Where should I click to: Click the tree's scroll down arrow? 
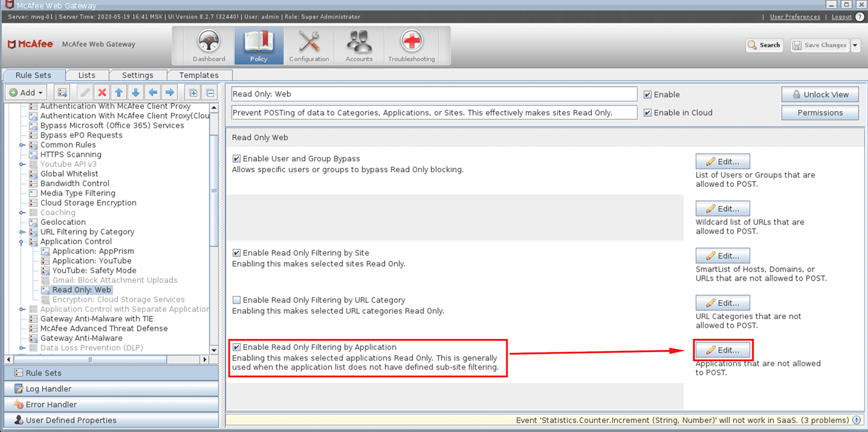214,350
